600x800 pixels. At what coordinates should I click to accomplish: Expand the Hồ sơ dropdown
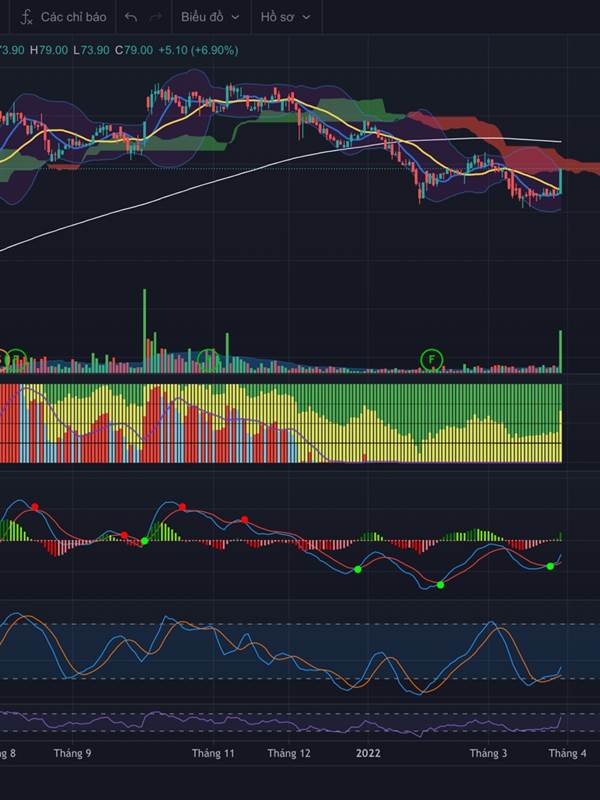(285, 17)
